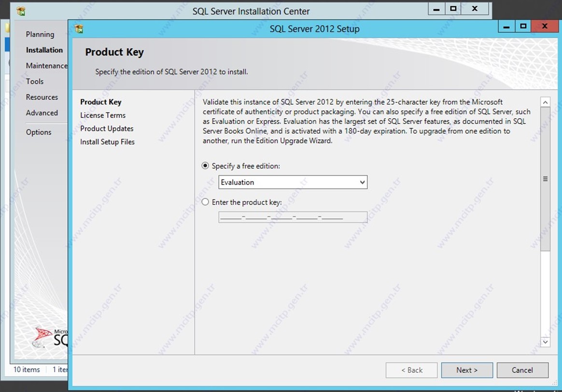The height and width of the screenshot is (392, 562).
Task: Select the 'Specify a free edition' radio button
Action: point(205,166)
